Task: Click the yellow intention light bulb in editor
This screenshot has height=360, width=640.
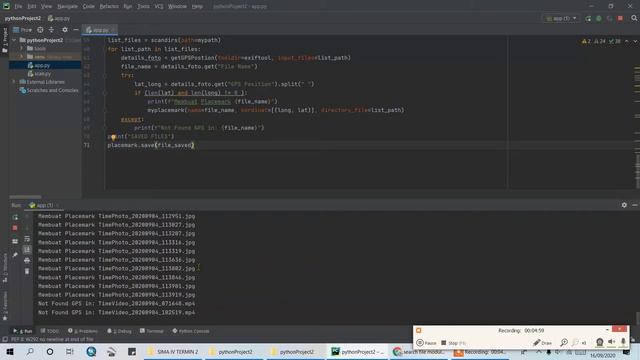Action: 113,137
